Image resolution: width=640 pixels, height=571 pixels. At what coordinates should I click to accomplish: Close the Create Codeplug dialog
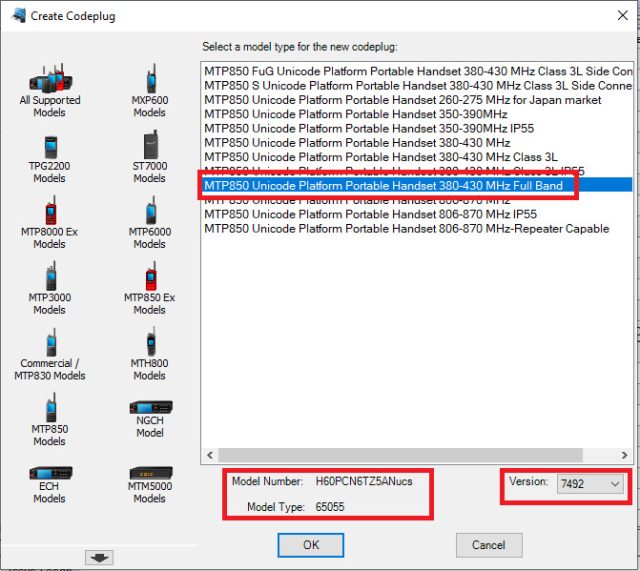[622, 16]
